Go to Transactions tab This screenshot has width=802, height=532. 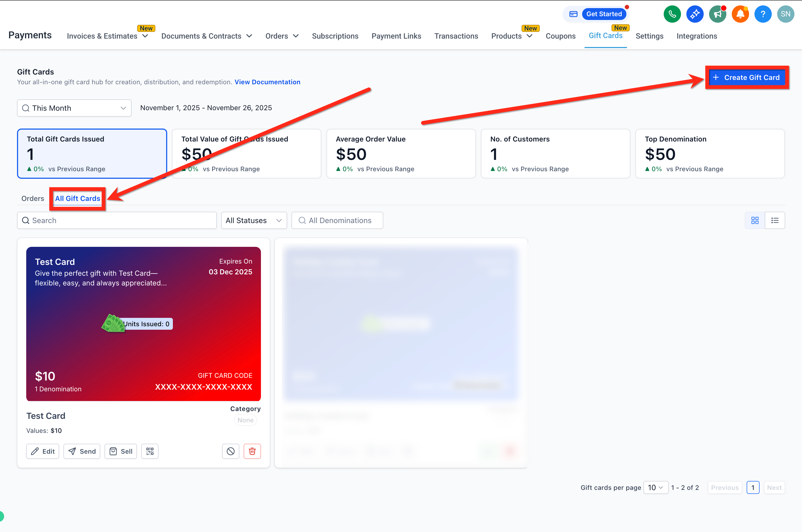pos(456,36)
